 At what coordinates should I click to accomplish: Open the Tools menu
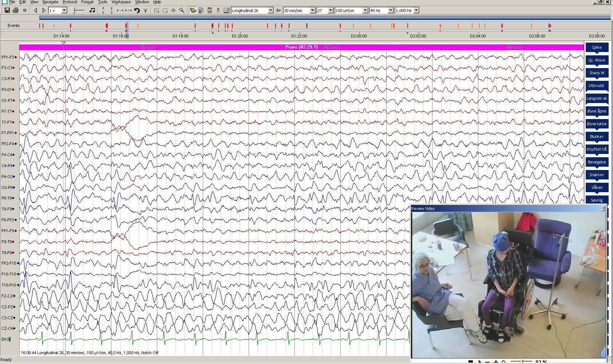click(103, 2)
